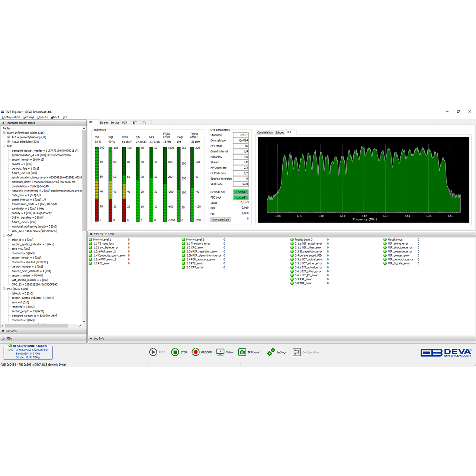Image resolution: width=476 pixels, height=476 pixels.
Task: Expand the Actual schedules (303) node
Action: click(9, 142)
